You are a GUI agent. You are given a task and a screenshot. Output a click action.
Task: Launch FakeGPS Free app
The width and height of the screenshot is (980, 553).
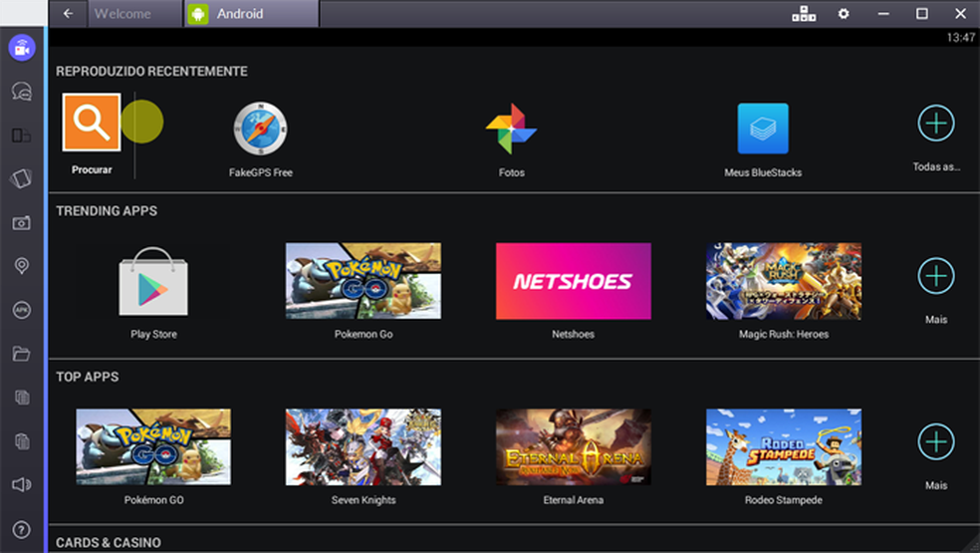click(x=260, y=129)
